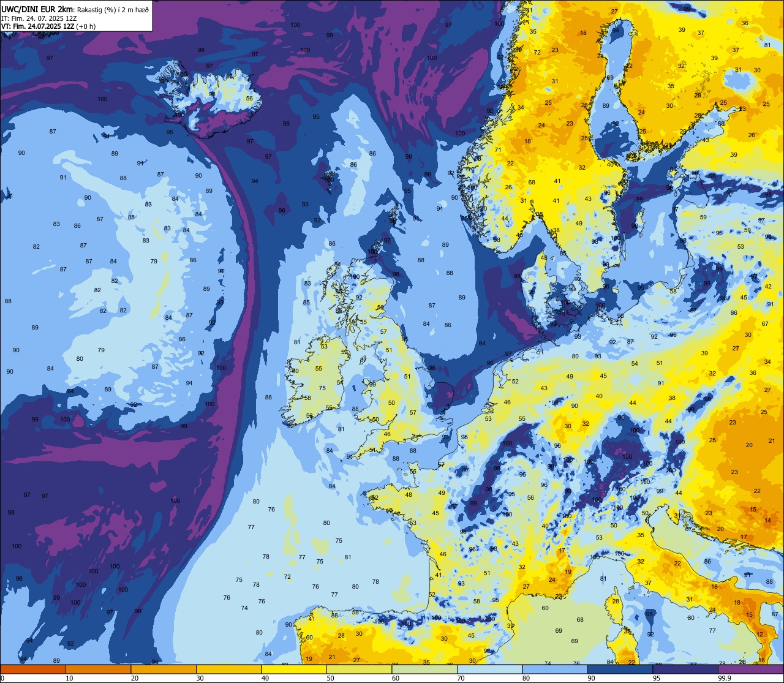Click the "50" legend scale label
Image resolution: width=784 pixels, height=683 pixels.
tap(331, 678)
